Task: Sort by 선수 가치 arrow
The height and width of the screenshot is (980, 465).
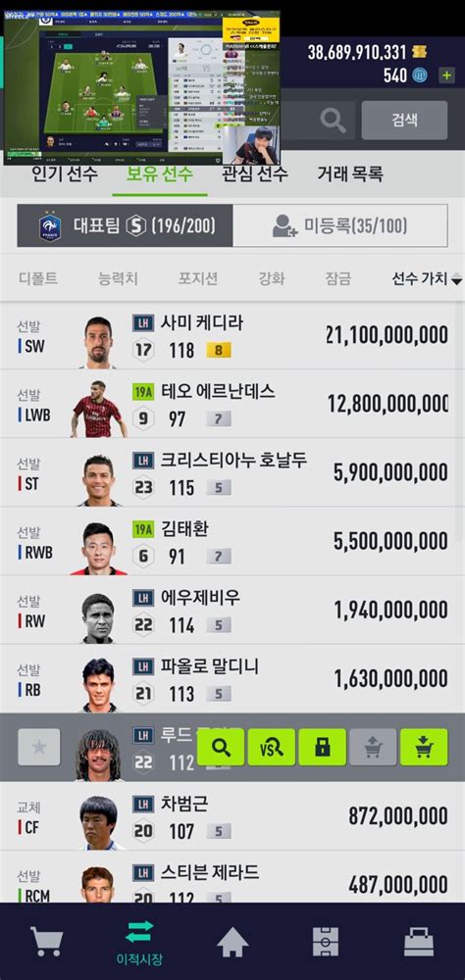Action: pyautogui.click(x=457, y=278)
